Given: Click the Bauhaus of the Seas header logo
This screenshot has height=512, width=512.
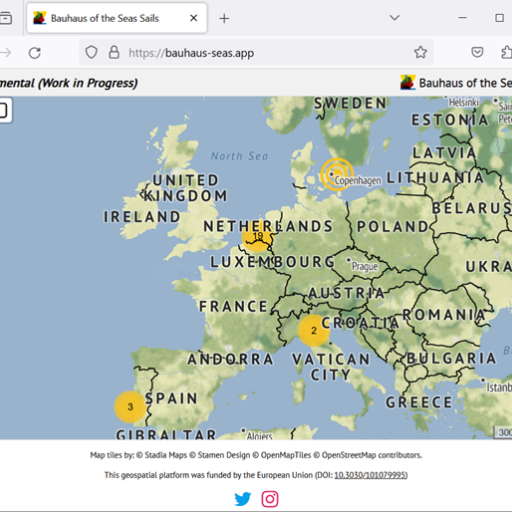Looking at the screenshot, I should [x=408, y=82].
